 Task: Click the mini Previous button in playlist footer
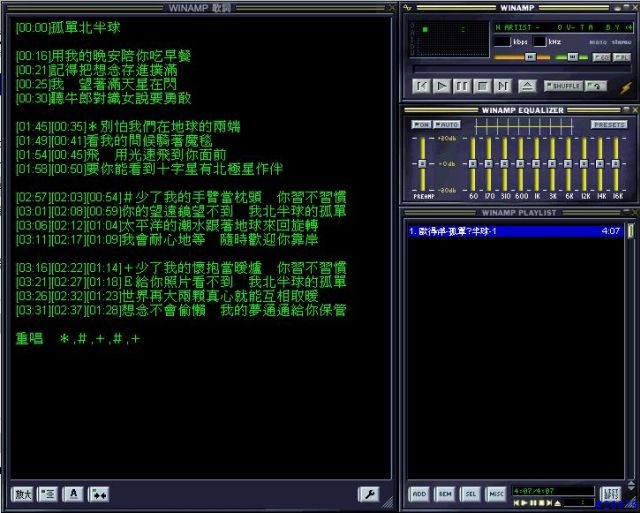point(517,503)
